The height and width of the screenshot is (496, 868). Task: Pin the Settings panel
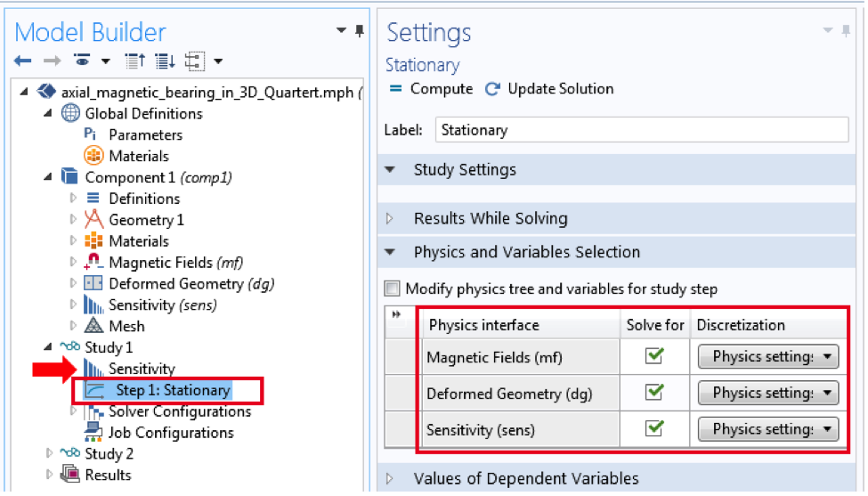point(846,30)
